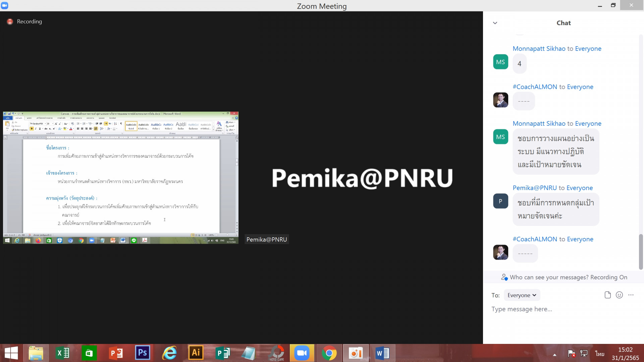The image size is (644, 362).
Task: Click Everyone link after Pemika@PNRU
Action: click(580, 188)
